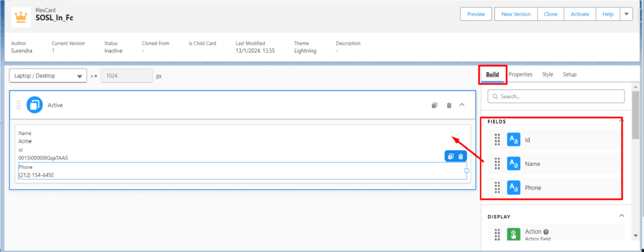The image size is (644, 252).
Task: Delete the selected Phone field element
Action: (x=461, y=156)
